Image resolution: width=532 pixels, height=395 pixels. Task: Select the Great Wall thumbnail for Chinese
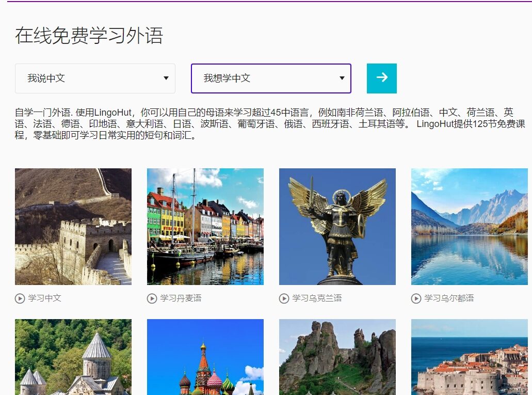pos(73,227)
